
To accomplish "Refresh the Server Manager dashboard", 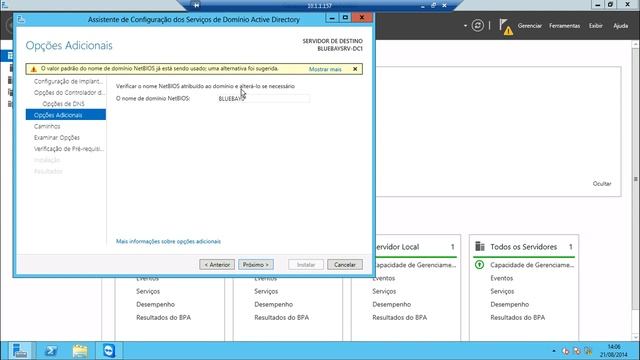I will tap(477, 26).
